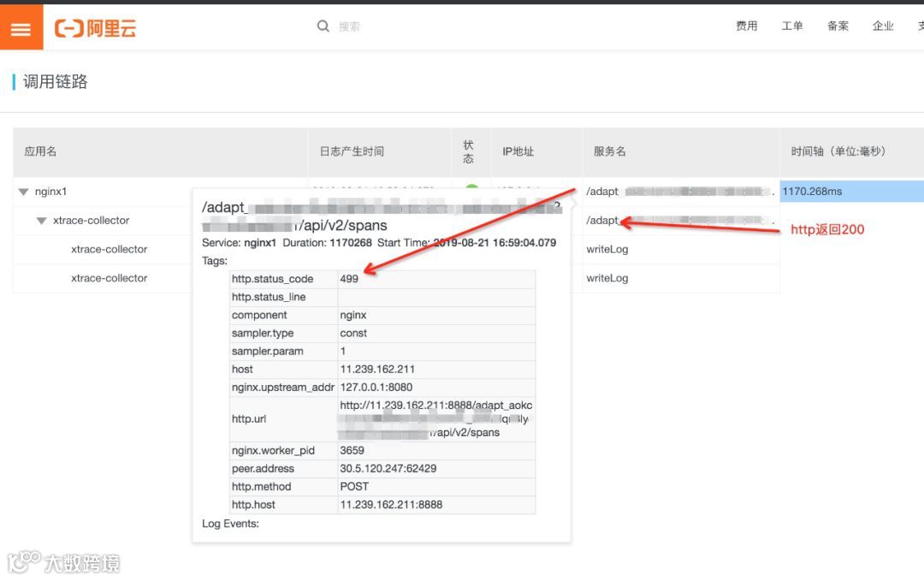Click the http.status_code value 499

tap(349, 279)
